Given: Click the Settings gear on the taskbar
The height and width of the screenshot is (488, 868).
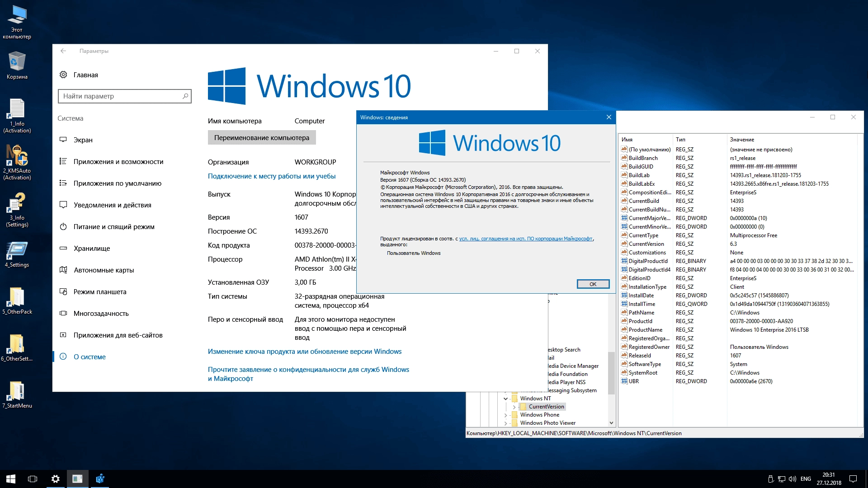Looking at the screenshot, I should pos(55,479).
